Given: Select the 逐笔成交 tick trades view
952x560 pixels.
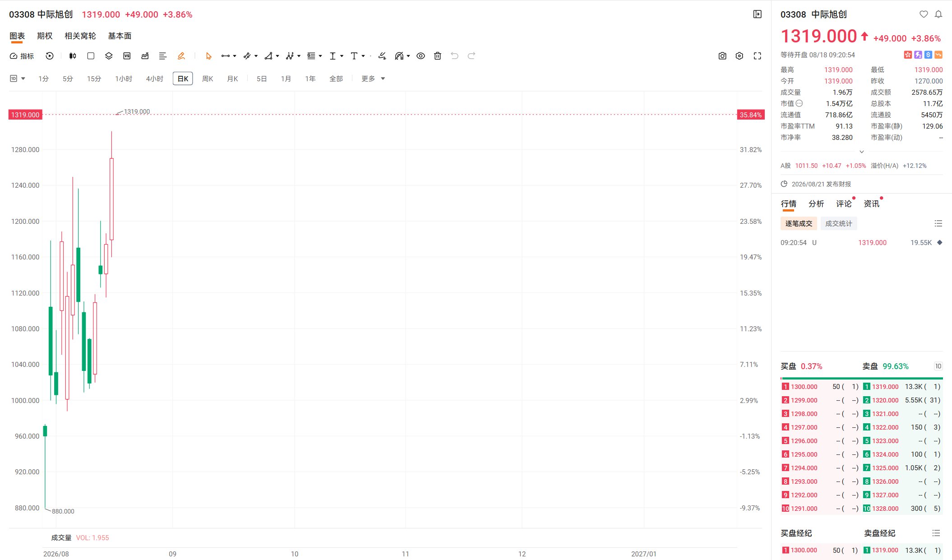Looking at the screenshot, I should point(799,223).
